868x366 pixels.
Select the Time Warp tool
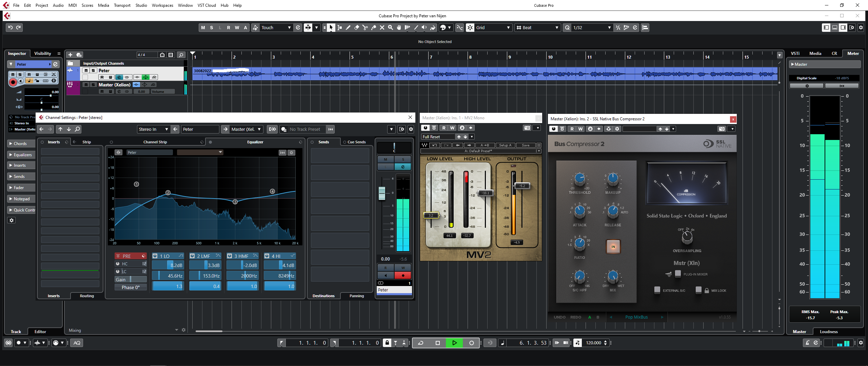coord(407,27)
